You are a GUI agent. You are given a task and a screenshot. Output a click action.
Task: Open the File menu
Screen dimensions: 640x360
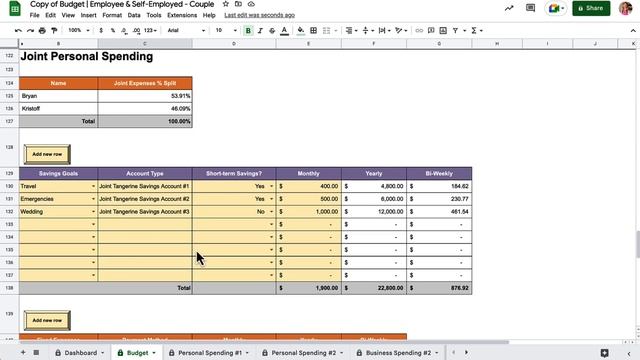(x=35, y=15)
